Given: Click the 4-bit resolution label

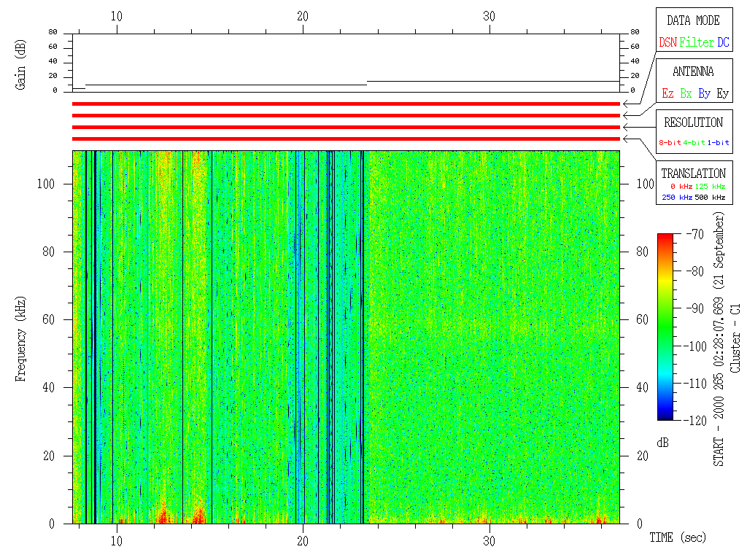Looking at the screenshot, I should [694, 143].
